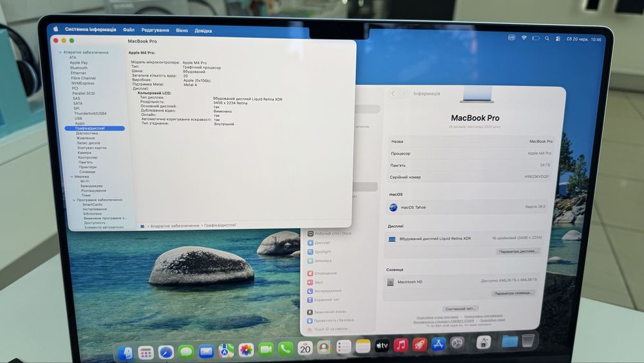Open Mail from the Dock
The image size is (644, 363).
pos(206,351)
